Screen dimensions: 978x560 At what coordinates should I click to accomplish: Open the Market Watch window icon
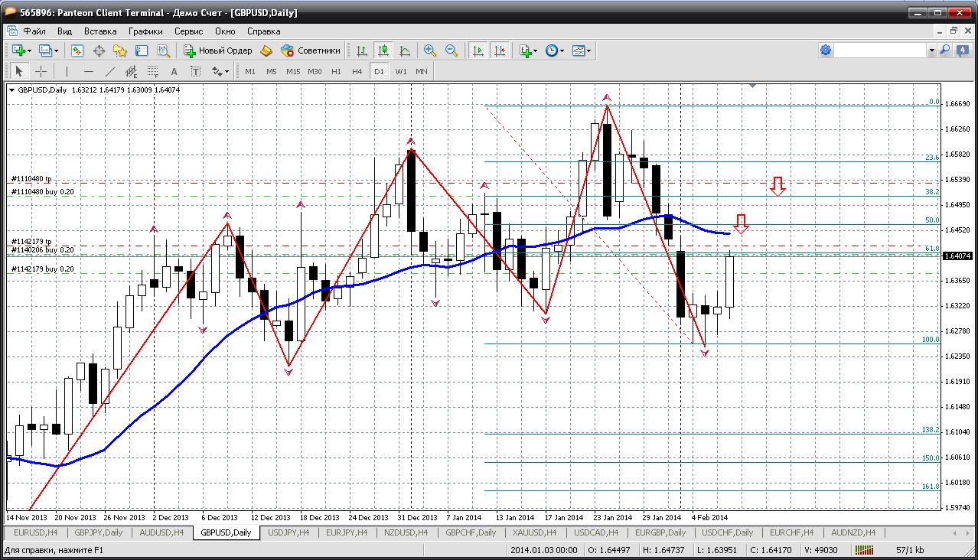[x=77, y=50]
